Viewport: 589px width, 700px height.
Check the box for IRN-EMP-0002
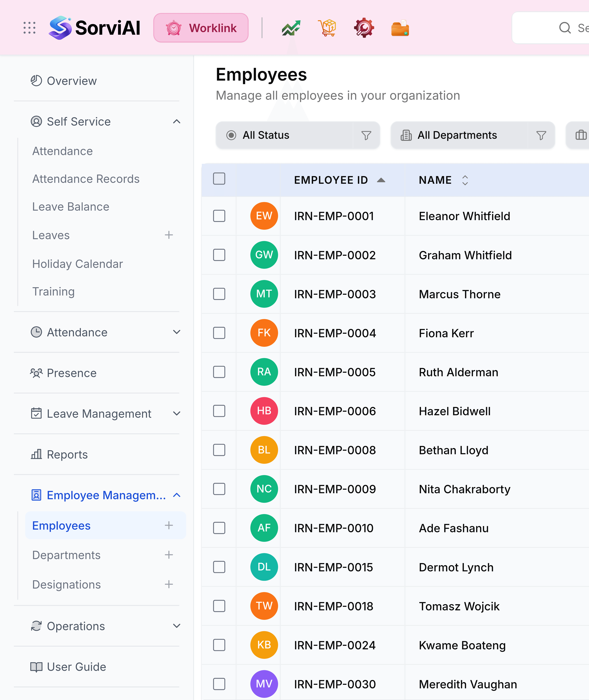219,255
